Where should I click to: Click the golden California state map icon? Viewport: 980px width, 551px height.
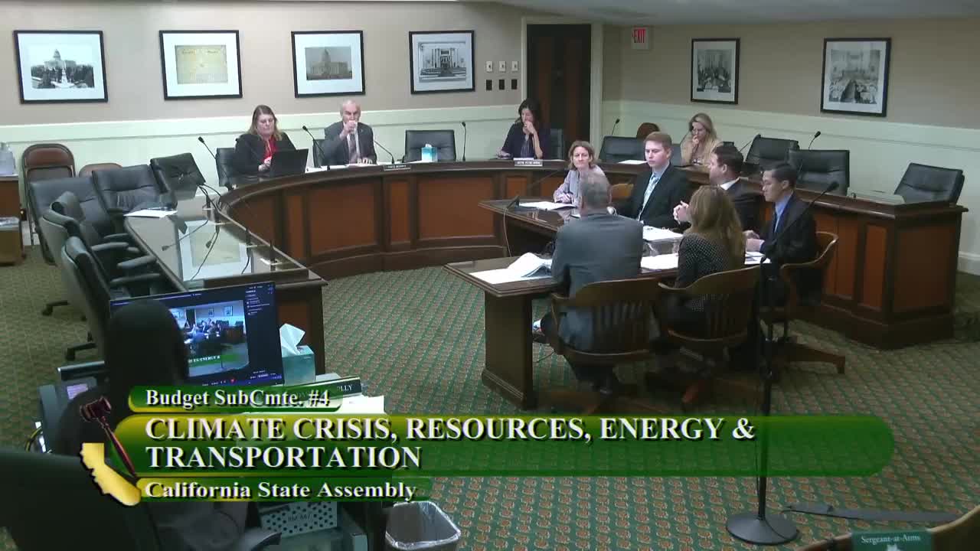tap(108, 474)
